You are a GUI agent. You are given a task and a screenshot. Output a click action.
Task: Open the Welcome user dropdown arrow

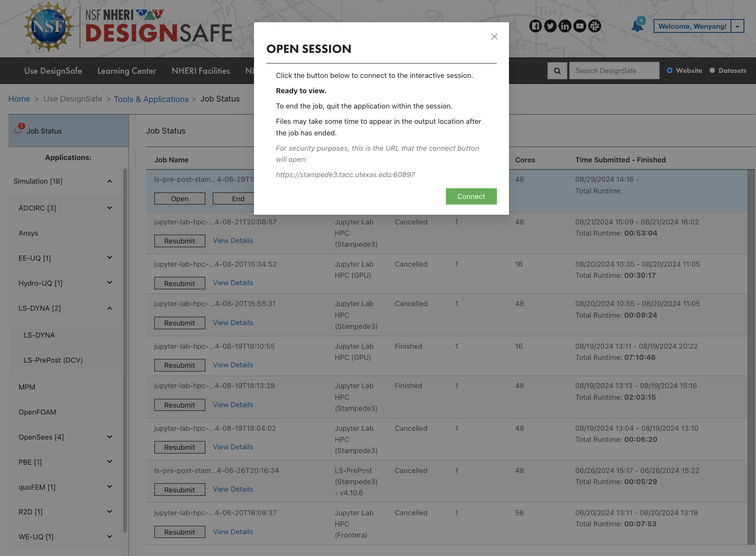(x=737, y=26)
